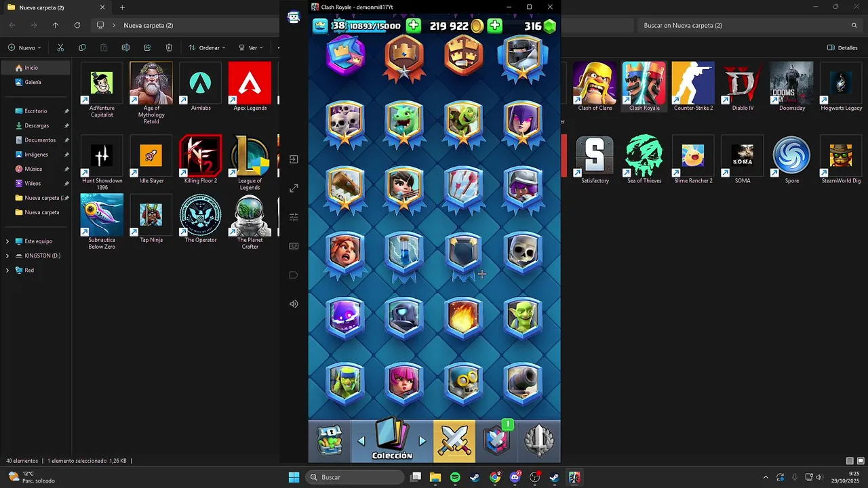Open the Goblin Gang mastery badge
Image resolution: width=868 pixels, height=488 pixels.
click(463, 125)
